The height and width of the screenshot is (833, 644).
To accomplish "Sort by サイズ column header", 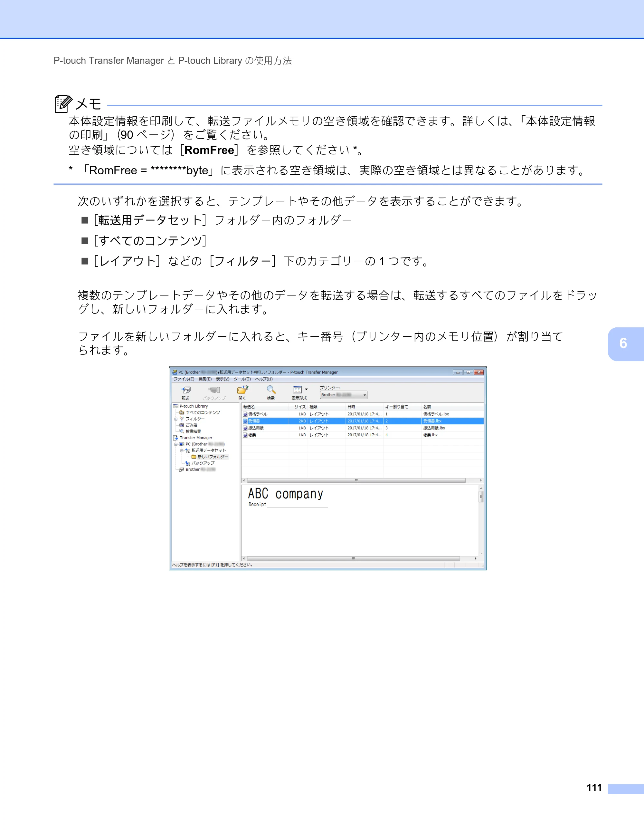I will (x=298, y=407).
